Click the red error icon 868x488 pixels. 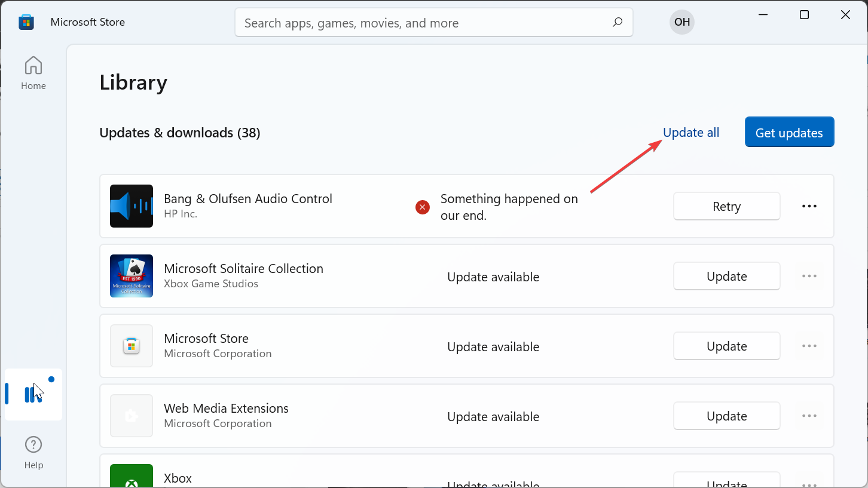(x=423, y=207)
